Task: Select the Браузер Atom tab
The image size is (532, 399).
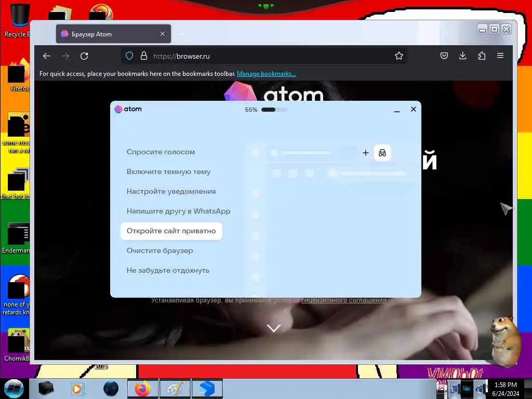Action: pos(114,34)
